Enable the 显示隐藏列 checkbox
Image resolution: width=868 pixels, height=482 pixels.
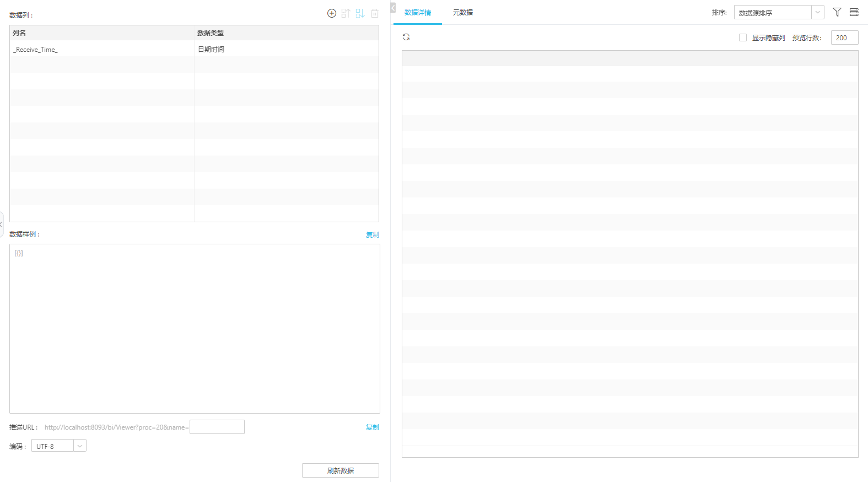(x=743, y=38)
